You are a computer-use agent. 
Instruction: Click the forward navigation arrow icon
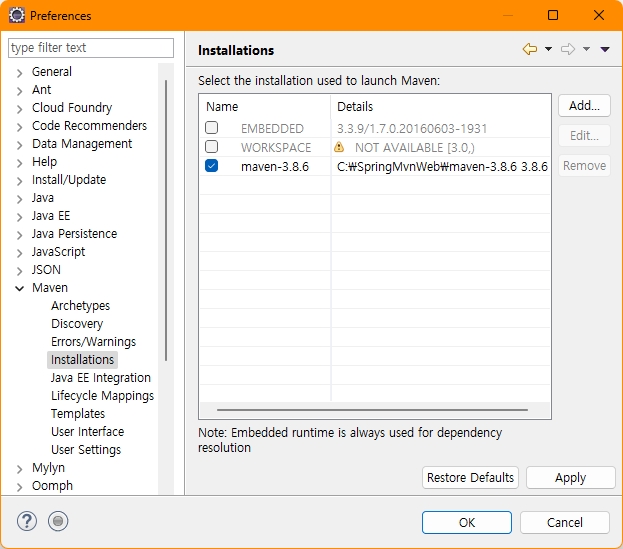point(568,49)
